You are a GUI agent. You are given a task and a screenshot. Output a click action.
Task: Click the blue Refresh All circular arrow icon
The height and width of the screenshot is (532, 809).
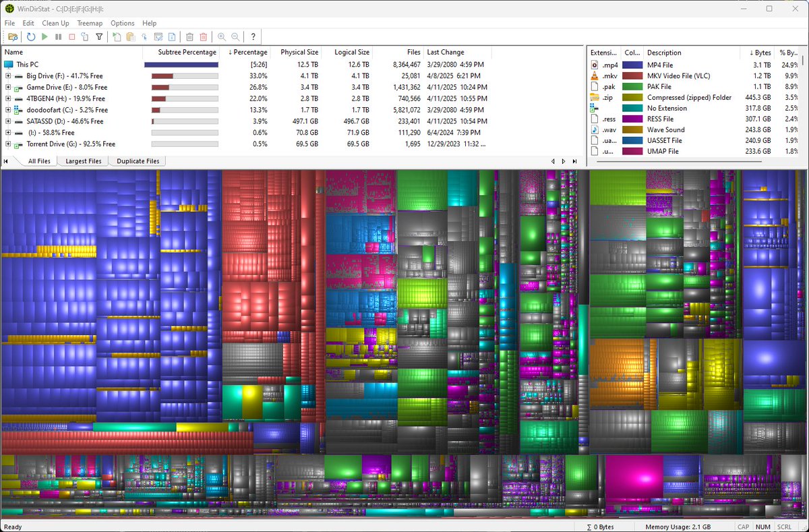tap(31, 37)
